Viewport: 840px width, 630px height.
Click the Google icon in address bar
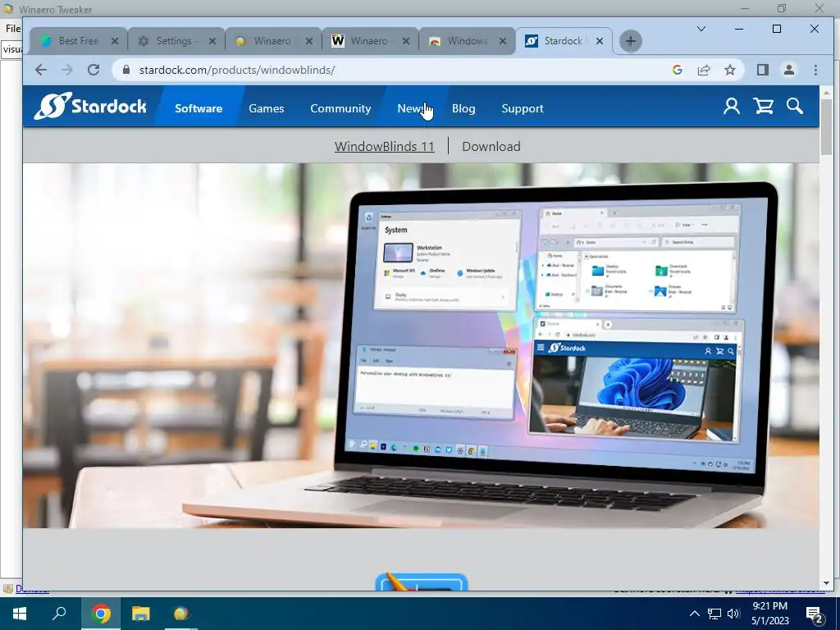click(x=677, y=70)
